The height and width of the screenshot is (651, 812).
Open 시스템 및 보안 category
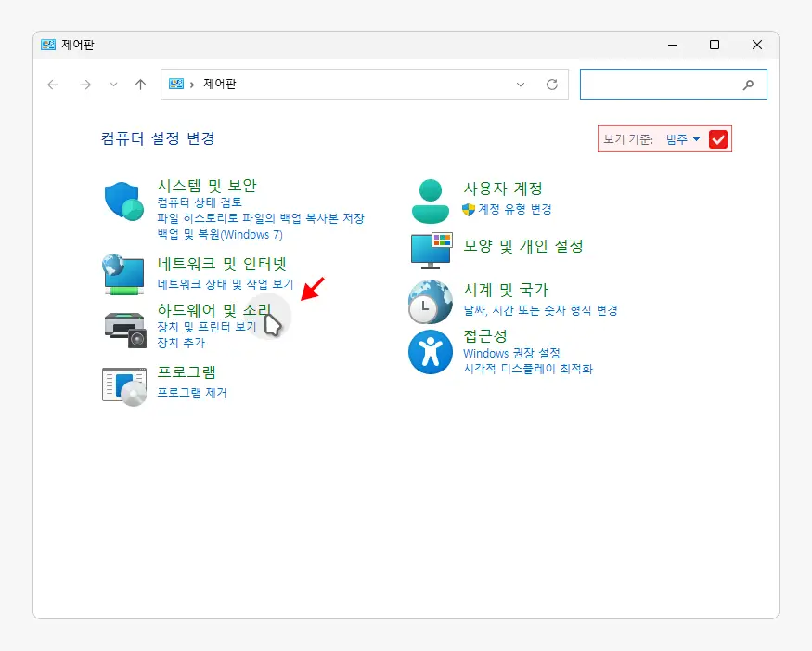click(x=207, y=186)
